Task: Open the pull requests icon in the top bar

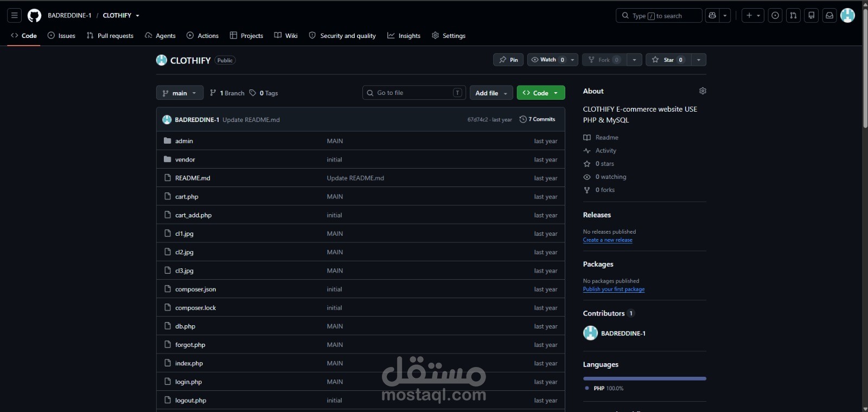Action: click(x=793, y=16)
